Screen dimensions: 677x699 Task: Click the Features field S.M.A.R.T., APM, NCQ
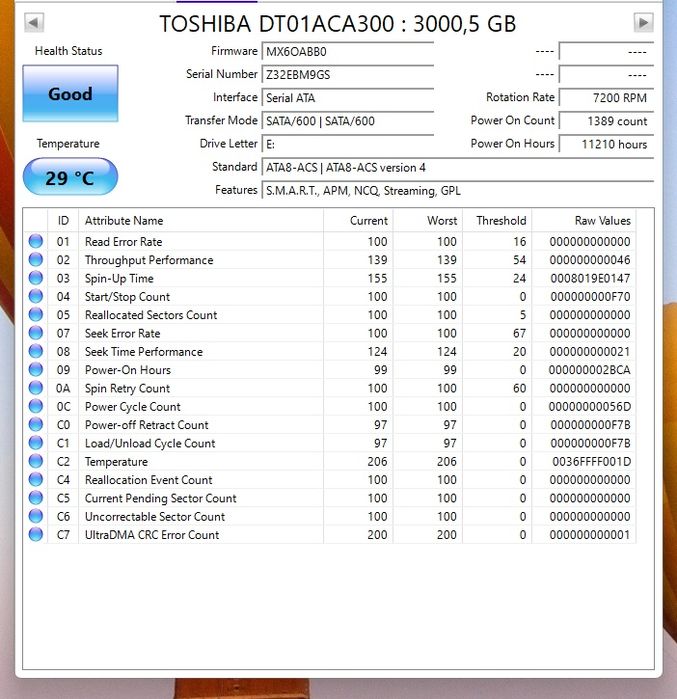tap(458, 191)
